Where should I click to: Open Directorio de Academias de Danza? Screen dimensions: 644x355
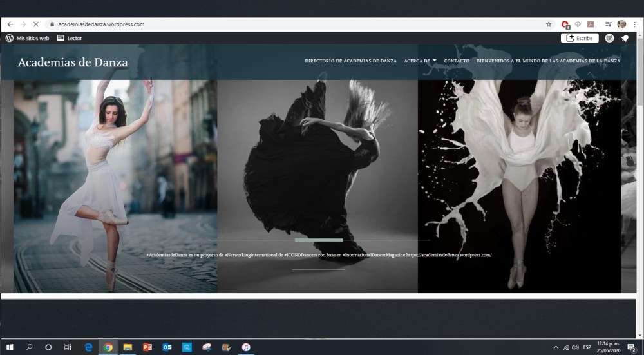(x=350, y=61)
